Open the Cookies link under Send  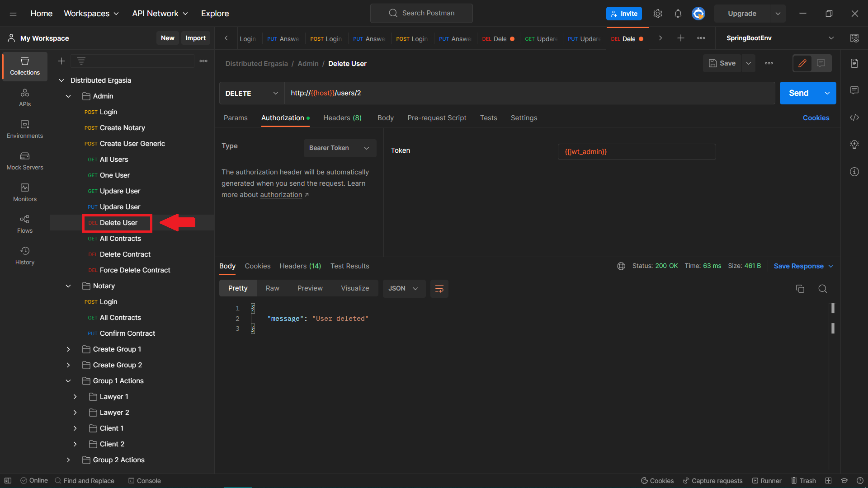[816, 118]
